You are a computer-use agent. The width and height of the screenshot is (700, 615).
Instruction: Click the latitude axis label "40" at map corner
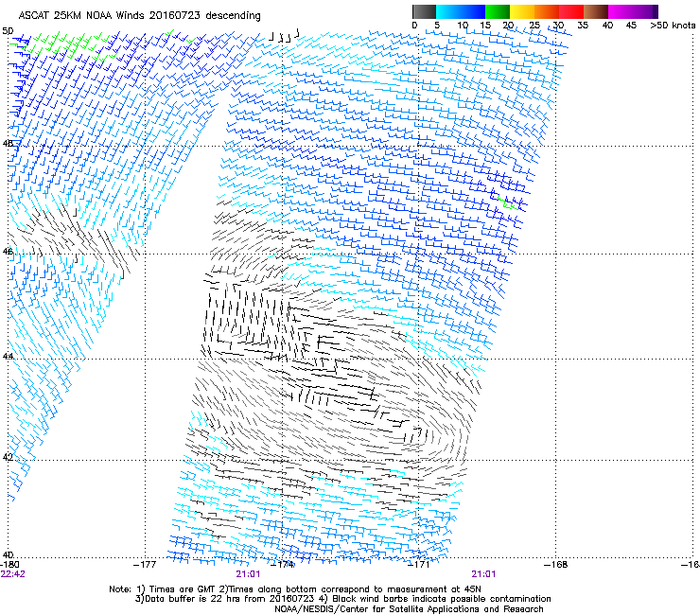pyautogui.click(x=8, y=554)
